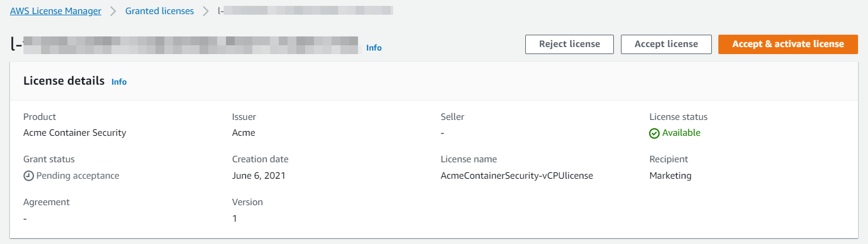The image size is (868, 244).
Task: Click the Version label
Action: pos(248,202)
